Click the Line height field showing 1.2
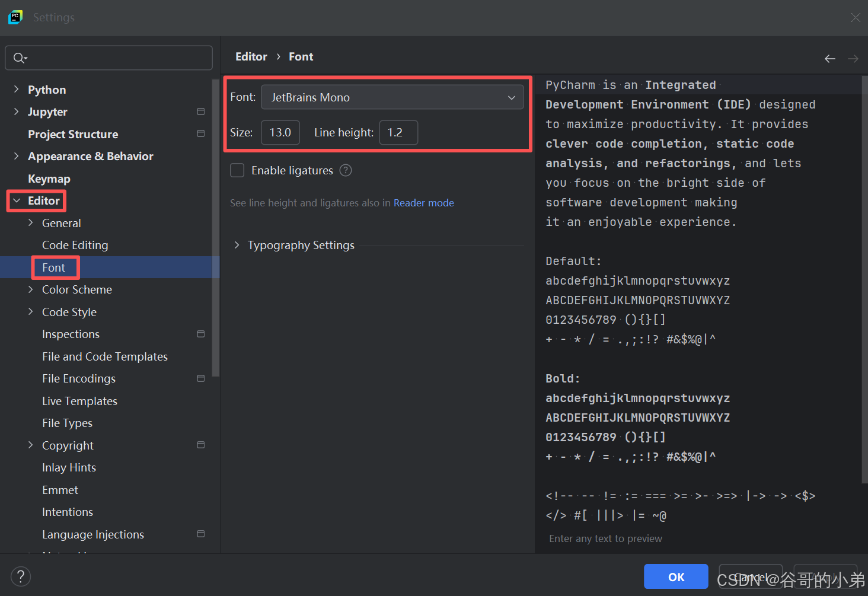 (x=398, y=132)
